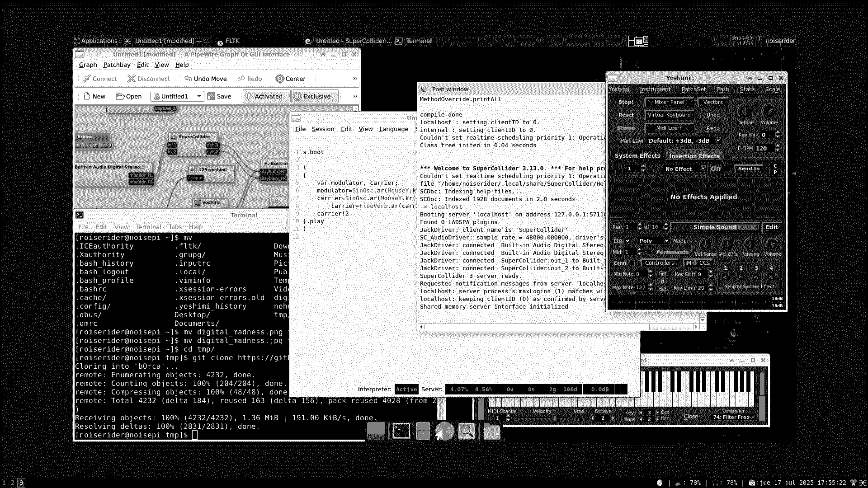This screenshot has height=488, width=868.
Task: Click the Max Note stepper in Yoshimi
Action: click(650, 287)
